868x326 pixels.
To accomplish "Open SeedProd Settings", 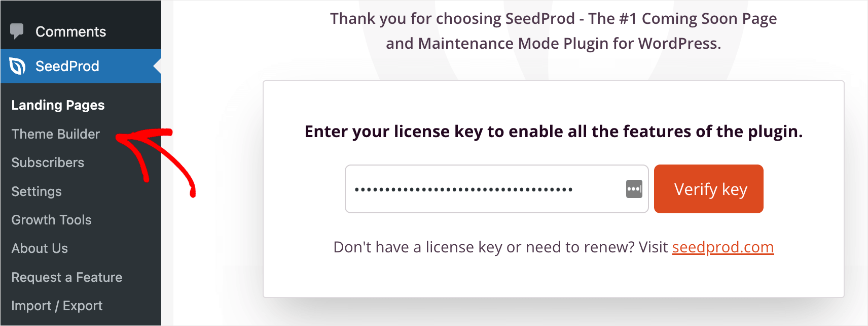I will 37,191.
